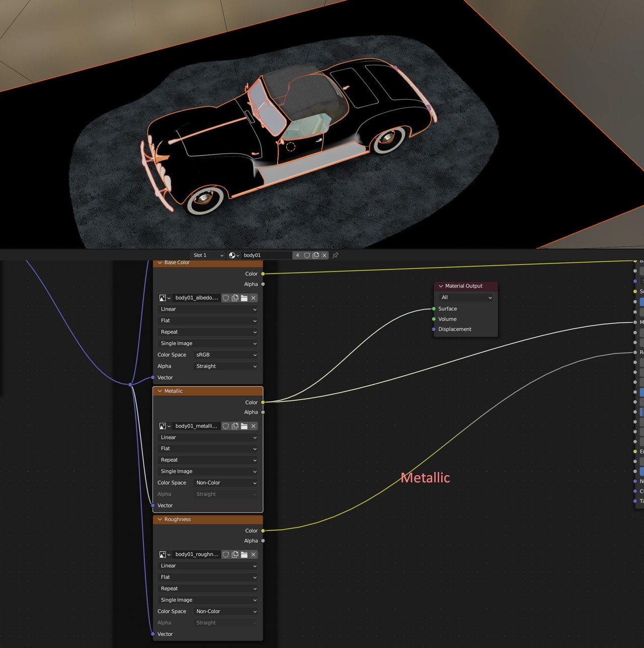Open Linear interpolation dropdown in Metallic node
Image resolution: width=644 pixels, height=648 pixels.
point(208,438)
